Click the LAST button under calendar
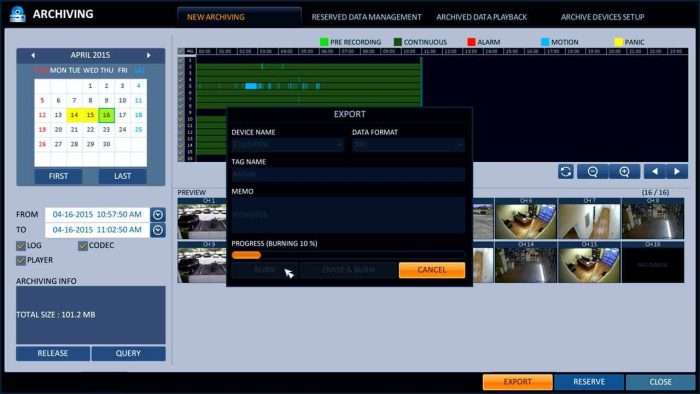Image resolution: width=700 pixels, height=394 pixels. pos(122,176)
